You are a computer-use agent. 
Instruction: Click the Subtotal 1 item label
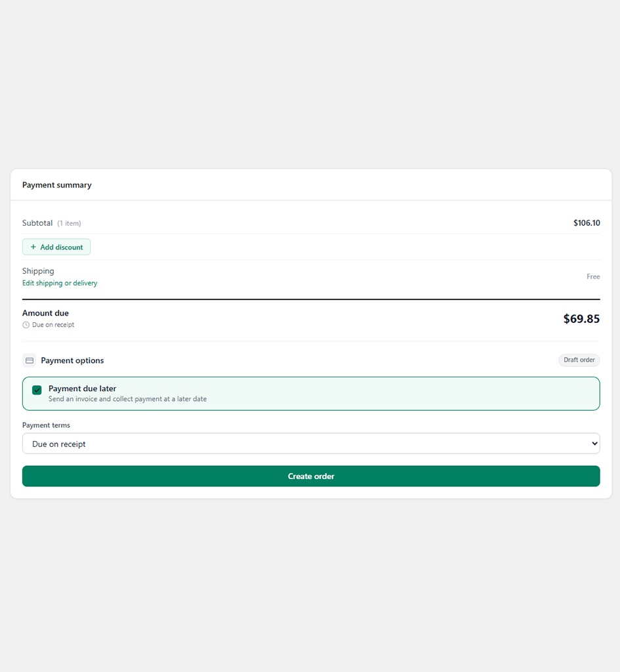pyautogui.click(x=51, y=223)
